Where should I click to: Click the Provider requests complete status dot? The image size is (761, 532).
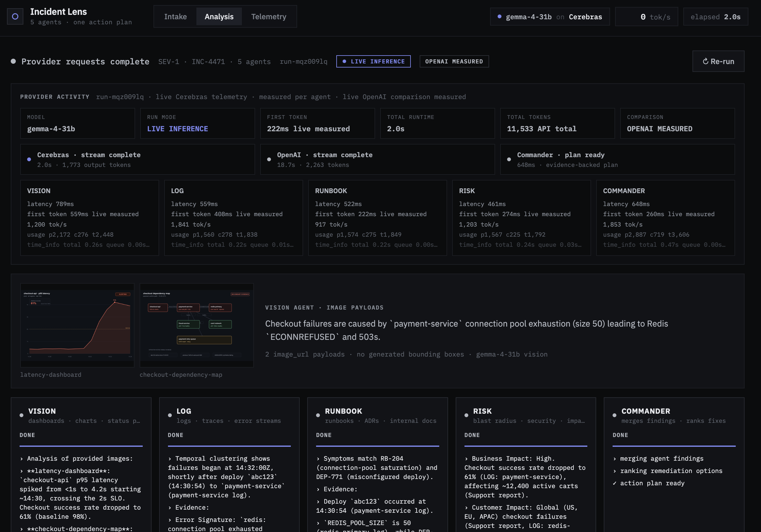(x=13, y=61)
